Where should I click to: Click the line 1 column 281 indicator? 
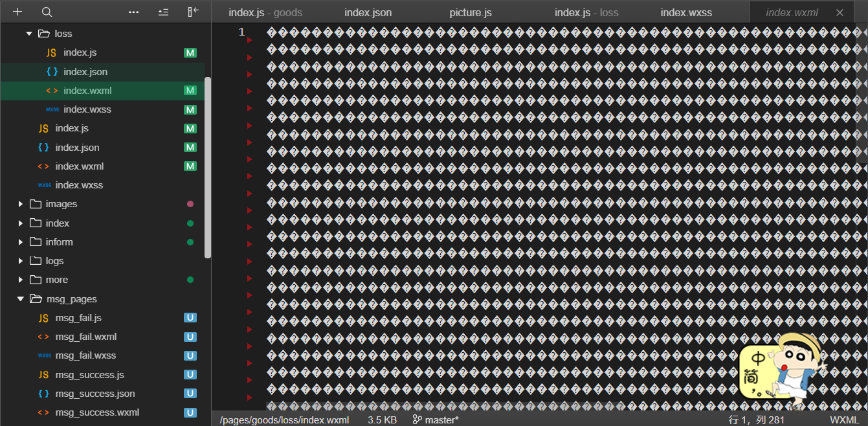(x=757, y=420)
